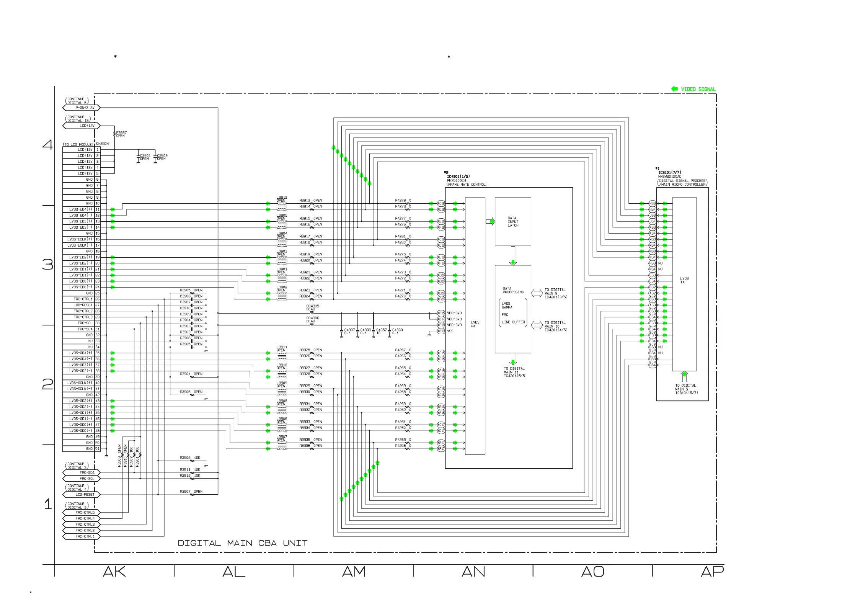868x608 pixels.
Task: Click the FRAME RATE CONTROL label
Action: [467, 185]
